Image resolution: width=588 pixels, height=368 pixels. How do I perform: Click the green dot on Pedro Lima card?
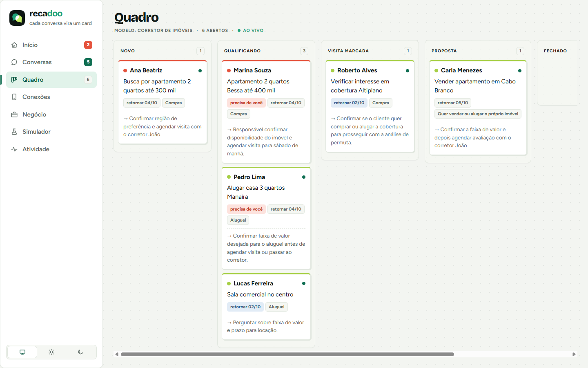(304, 177)
